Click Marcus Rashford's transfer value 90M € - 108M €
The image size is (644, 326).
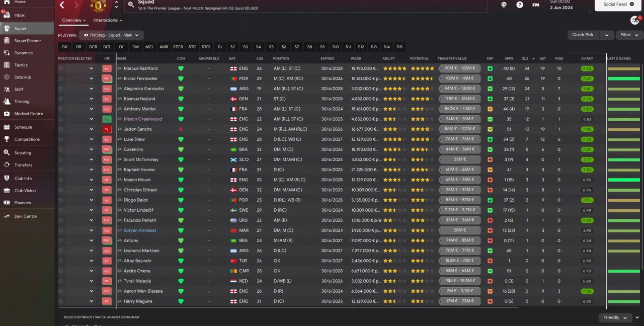tap(459, 68)
